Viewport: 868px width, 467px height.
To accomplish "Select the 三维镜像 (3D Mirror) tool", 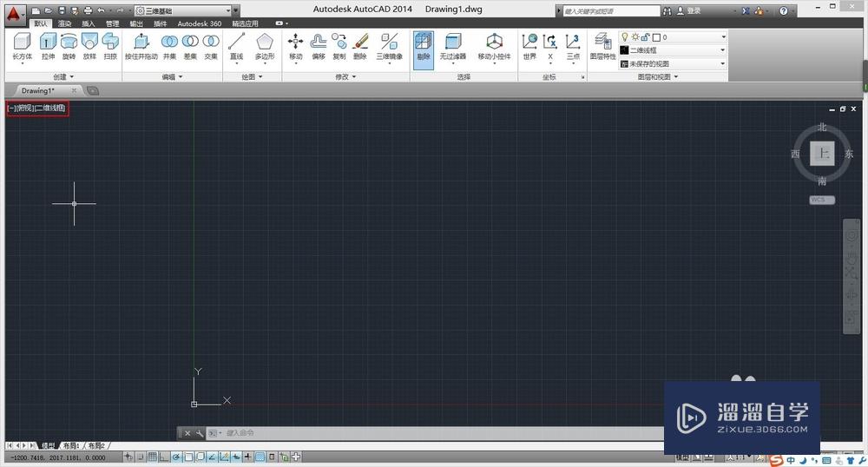I will 389,47.
